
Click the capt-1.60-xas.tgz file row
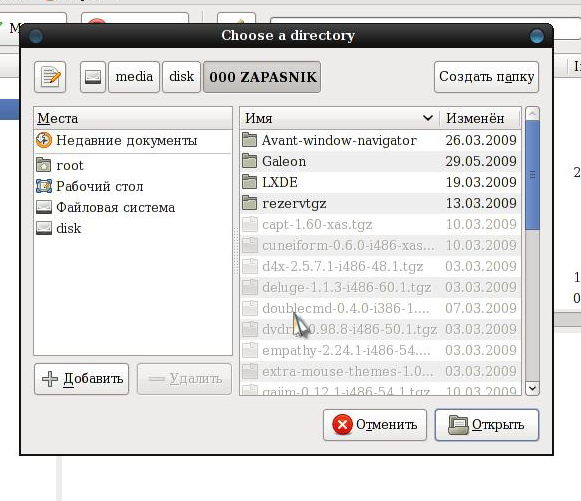coord(380,225)
